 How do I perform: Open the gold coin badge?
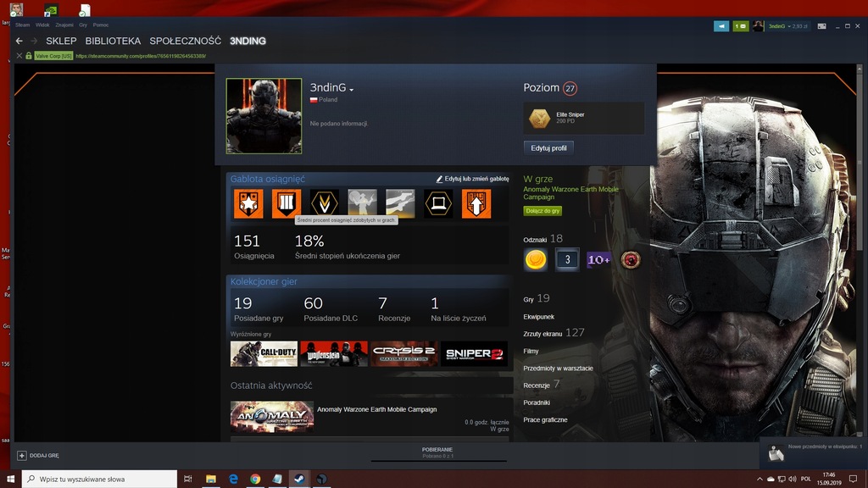pyautogui.click(x=536, y=259)
